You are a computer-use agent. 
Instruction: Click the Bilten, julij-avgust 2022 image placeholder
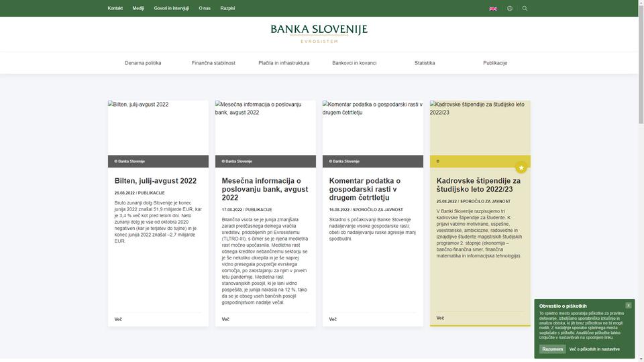pos(158,127)
